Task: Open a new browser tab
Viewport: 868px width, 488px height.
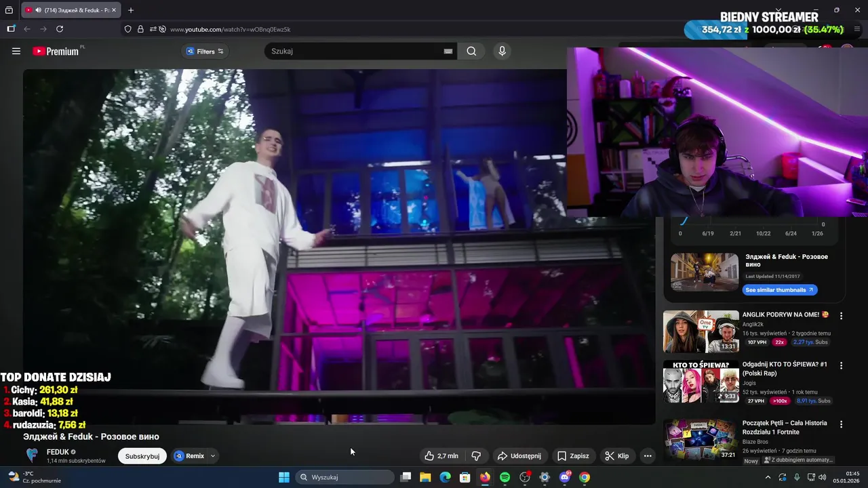Action: tap(131, 10)
